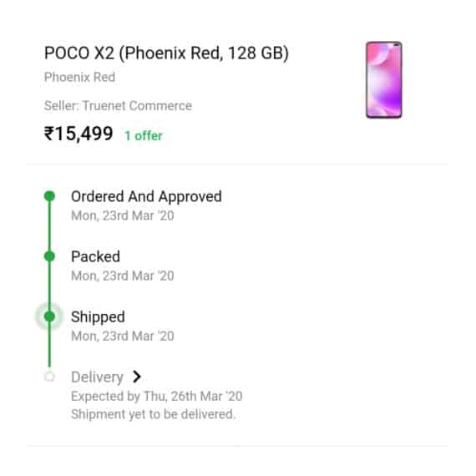Click the empty Delivery status circle

(x=49, y=377)
